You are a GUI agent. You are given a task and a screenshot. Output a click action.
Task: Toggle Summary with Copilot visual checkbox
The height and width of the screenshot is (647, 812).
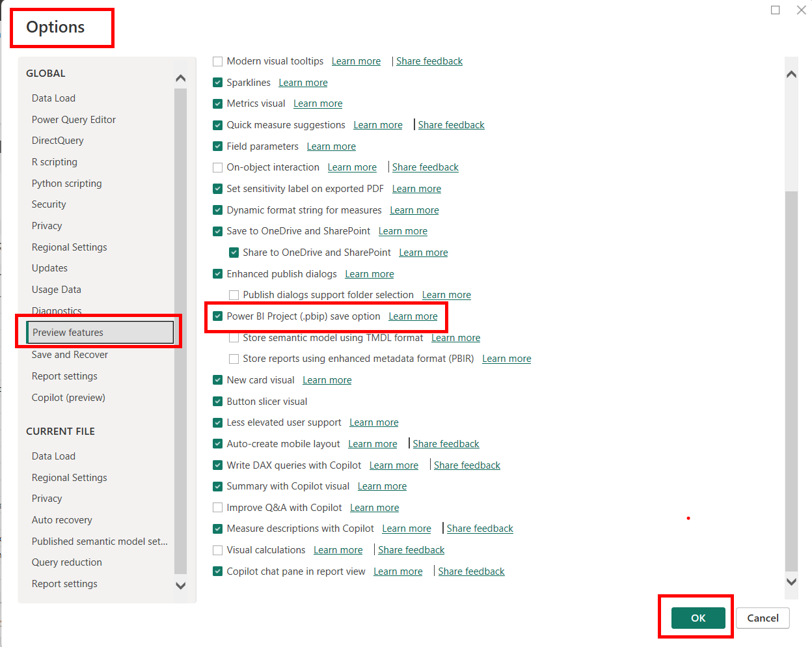pos(218,486)
